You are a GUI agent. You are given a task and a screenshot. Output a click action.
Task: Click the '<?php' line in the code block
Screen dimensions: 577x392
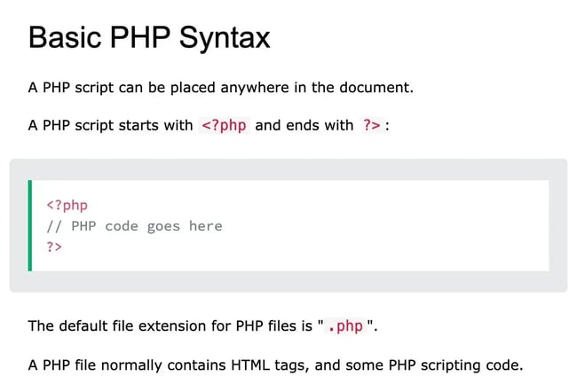[67, 205]
